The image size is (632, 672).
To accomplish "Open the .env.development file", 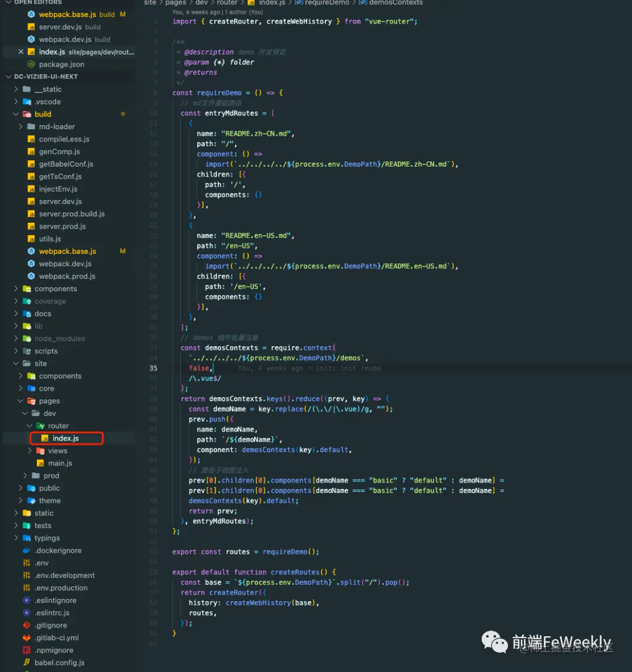I will tap(64, 575).
